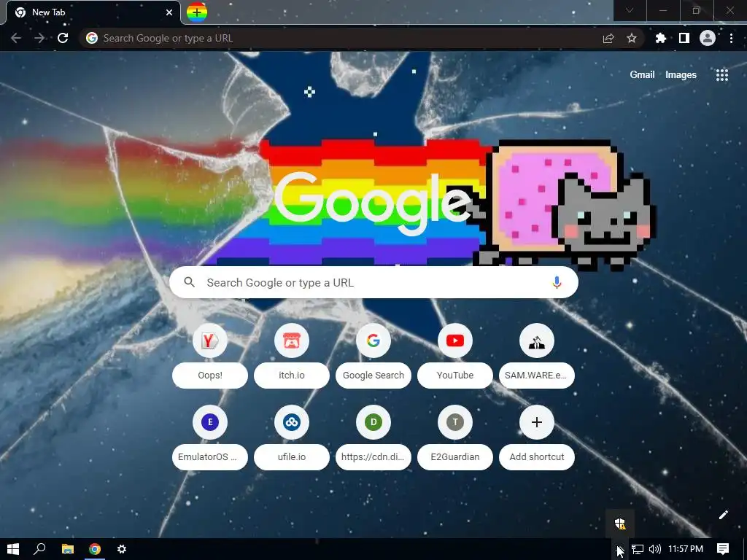Click the Oops! shortcut label

coord(210,376)
